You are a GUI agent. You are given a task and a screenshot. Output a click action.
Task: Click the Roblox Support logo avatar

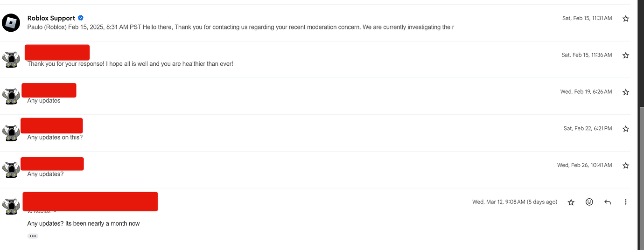click(x=11, y=22)
